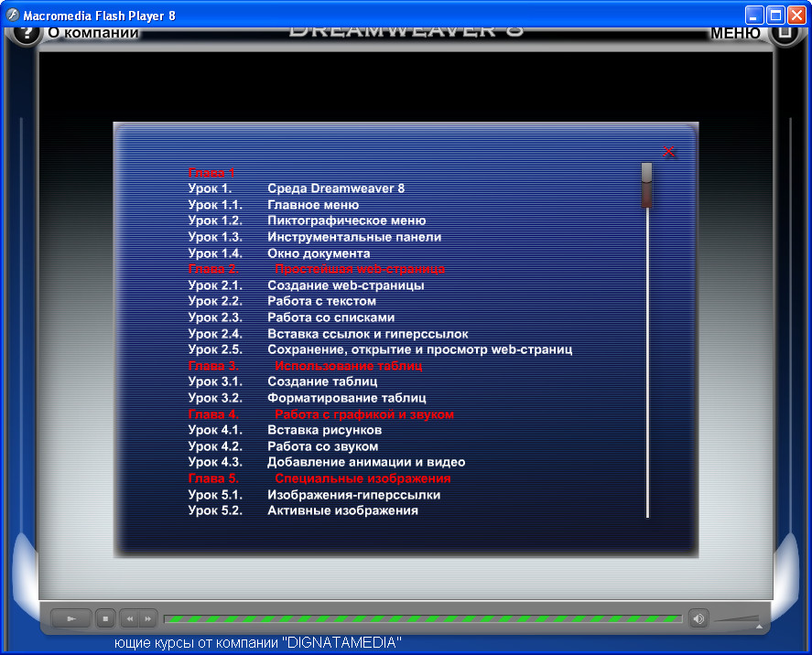The height and width of the screenshot is (655, 812).
Task: Click the green playback progress bar
Action: pyautogui.click(x=423, y=618)
